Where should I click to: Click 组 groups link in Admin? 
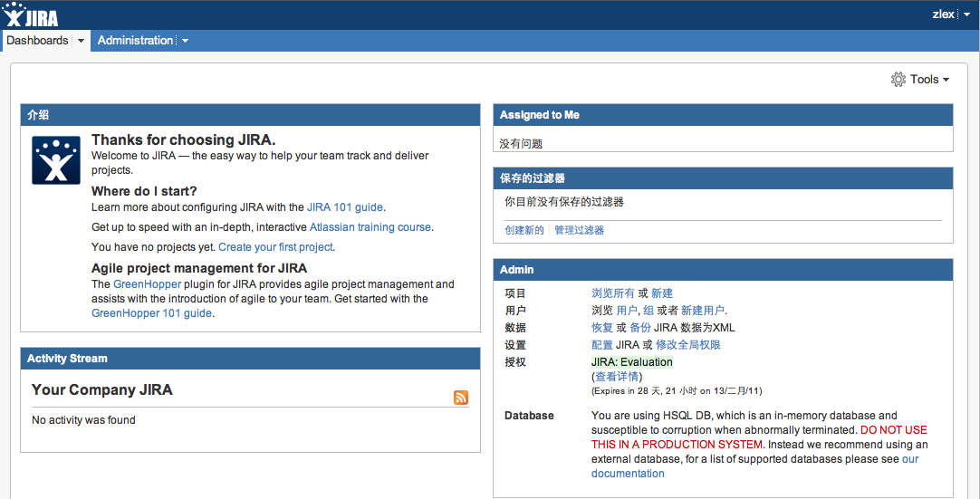(x=649, y=310)
